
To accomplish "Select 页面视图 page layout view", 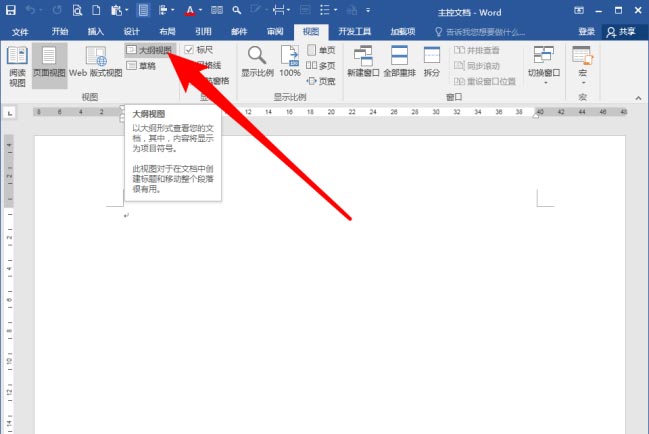I will tap(49, 66).
